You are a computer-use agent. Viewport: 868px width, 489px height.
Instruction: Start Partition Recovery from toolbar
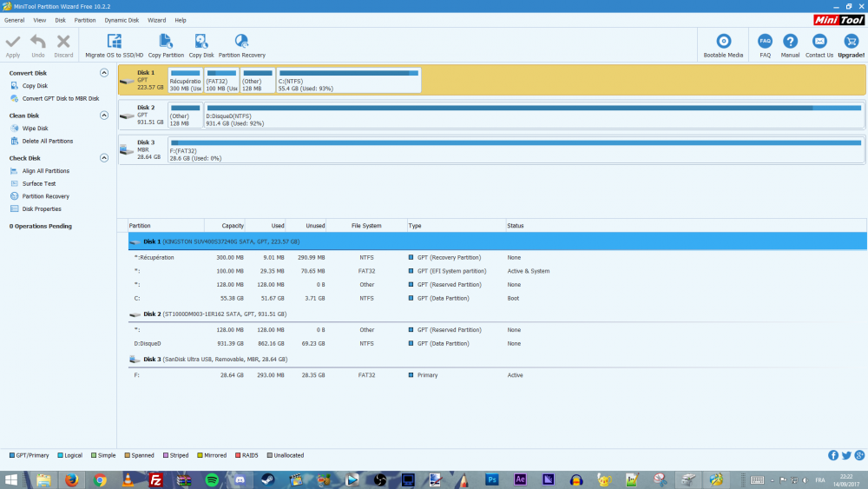[241, 46]
